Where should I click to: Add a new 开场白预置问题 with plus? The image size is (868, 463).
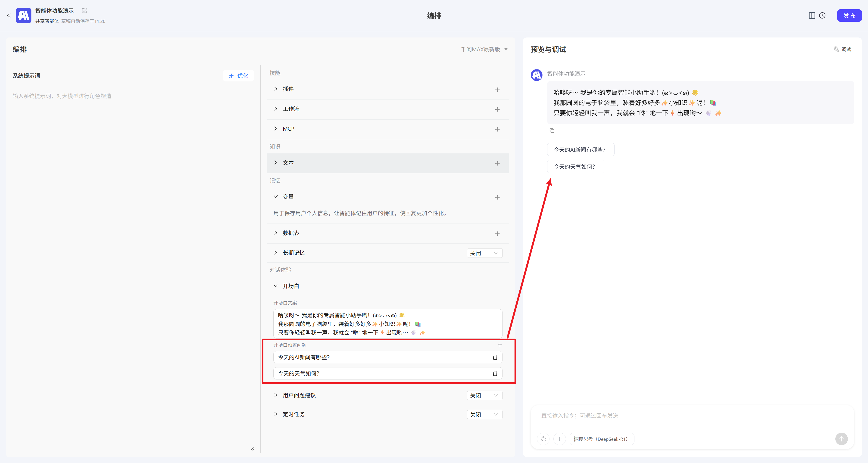[x=500, y=345]
